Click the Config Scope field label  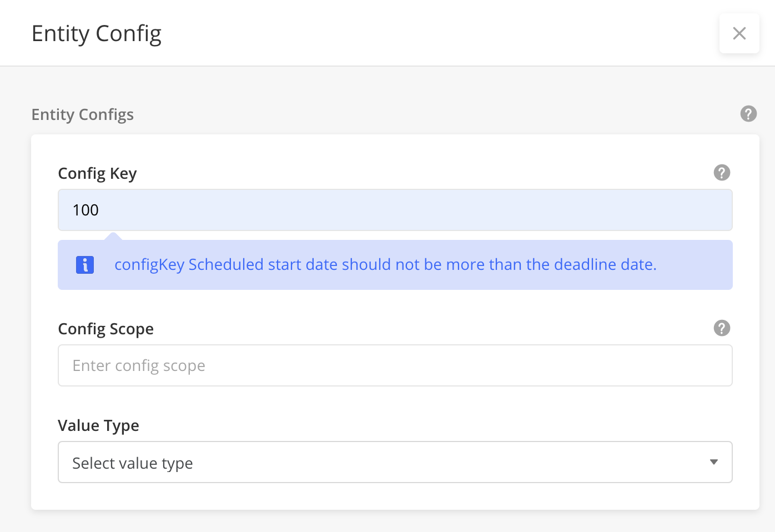pyautogui.click(x=106, y=329)
